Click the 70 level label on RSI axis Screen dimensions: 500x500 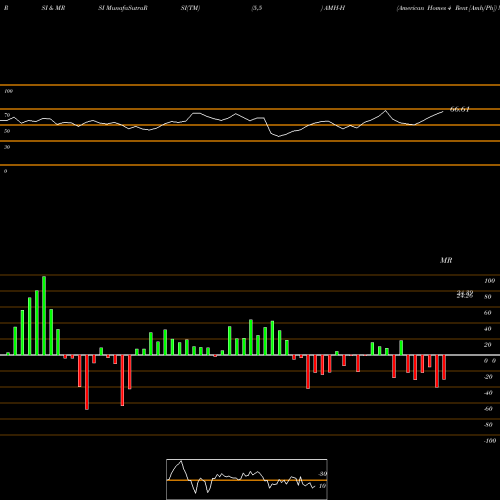pos(7,115)
